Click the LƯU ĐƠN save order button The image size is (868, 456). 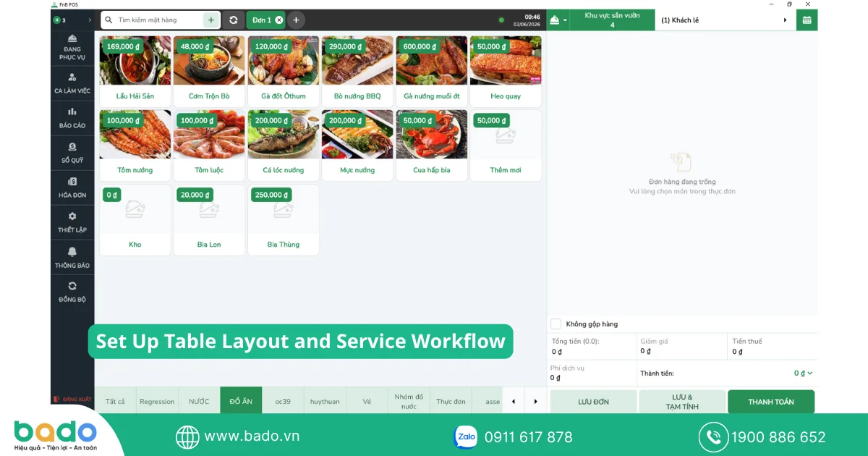[x=593, y=402]
